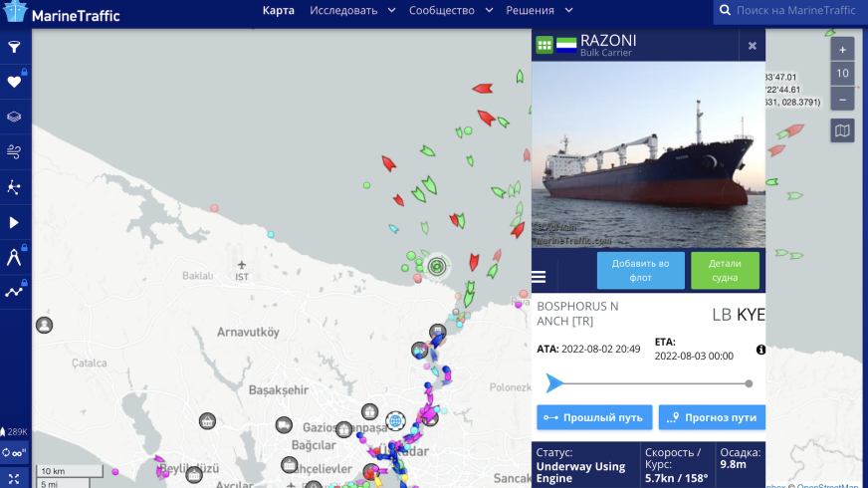This screenshot has width=868, height=488.
Task: Click the Детали судна button
Action: pos(725,270)
